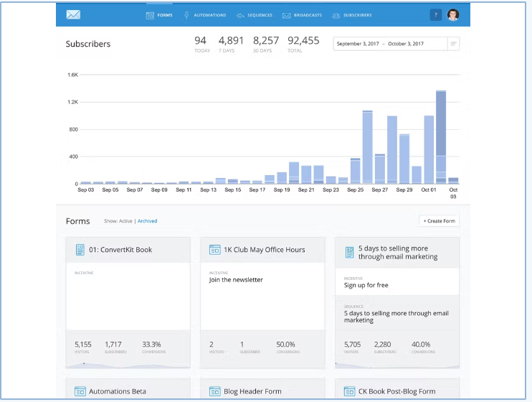Image resolution: width=532 pixels, height=402 pixels.
Task: Open the Subscribers tab
Action: (352, 15)
